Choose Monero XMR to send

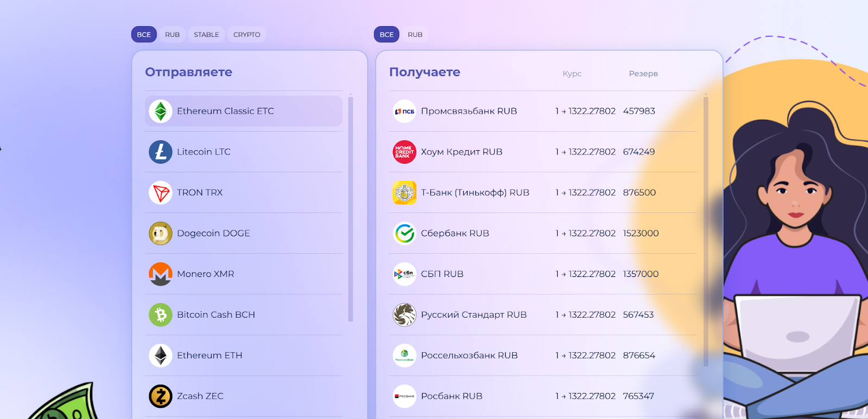coord(244,274)
